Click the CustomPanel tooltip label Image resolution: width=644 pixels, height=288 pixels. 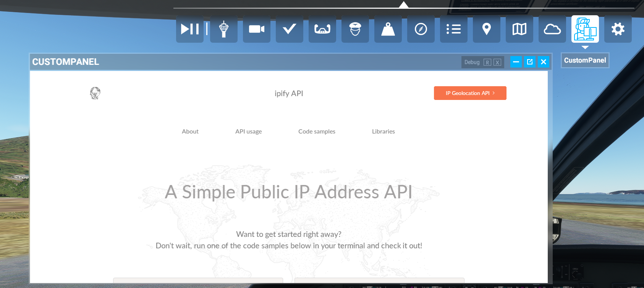[x=585, y=60]
